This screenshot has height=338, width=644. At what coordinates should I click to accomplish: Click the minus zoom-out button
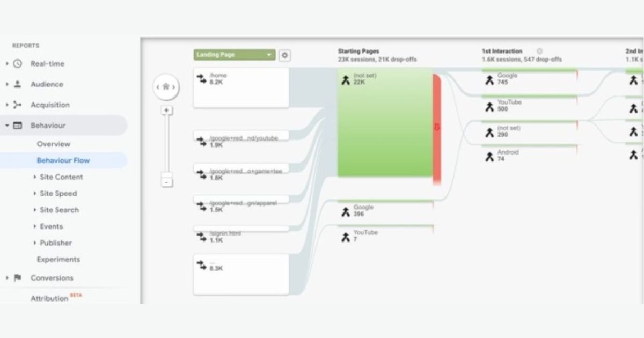(167, 182)
